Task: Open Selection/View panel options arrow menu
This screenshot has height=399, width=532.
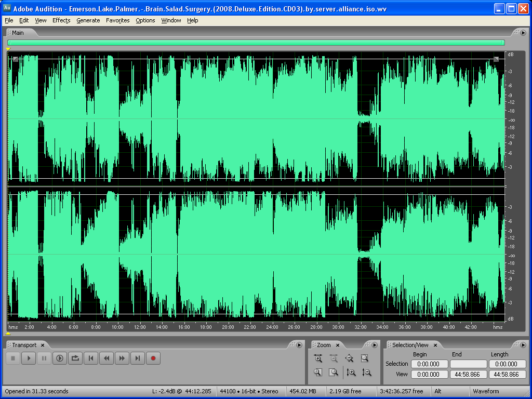Action: coord(523,345)
